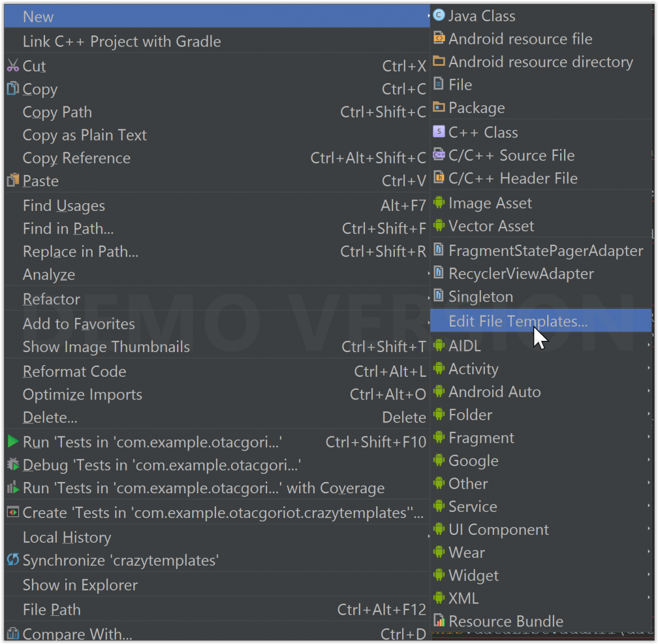Click the C/C++ Header File icon
The image size is (658, 644).
coord(439,177)
